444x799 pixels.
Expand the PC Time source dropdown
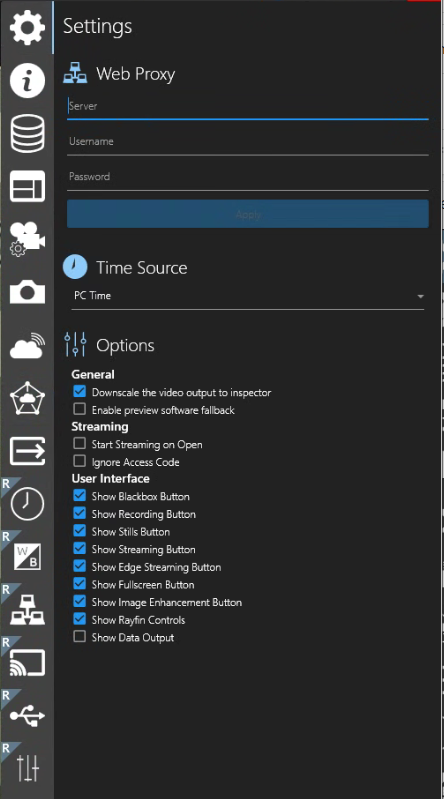(248, 296)
